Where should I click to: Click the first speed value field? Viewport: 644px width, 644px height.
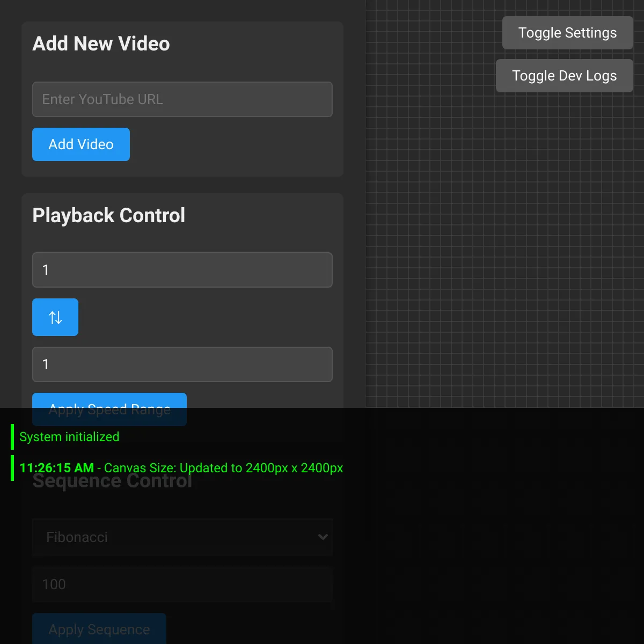[182, 270]
